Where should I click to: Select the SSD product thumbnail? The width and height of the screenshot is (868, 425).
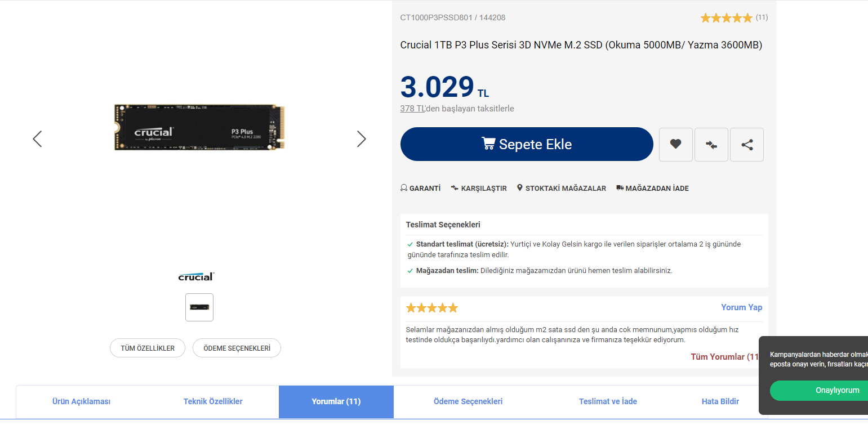click(199, 307)
